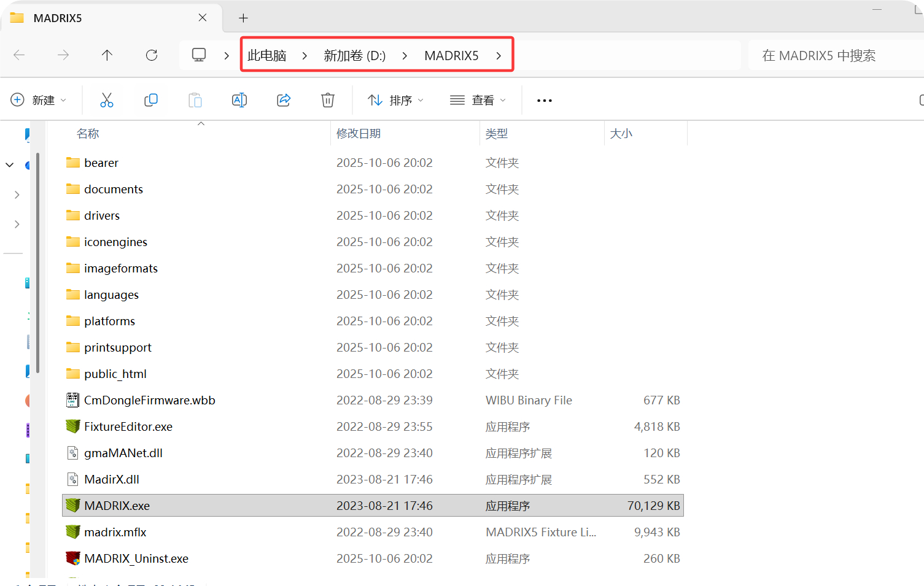
Task: Sort by 修改日期 column header
Action: 359,134
